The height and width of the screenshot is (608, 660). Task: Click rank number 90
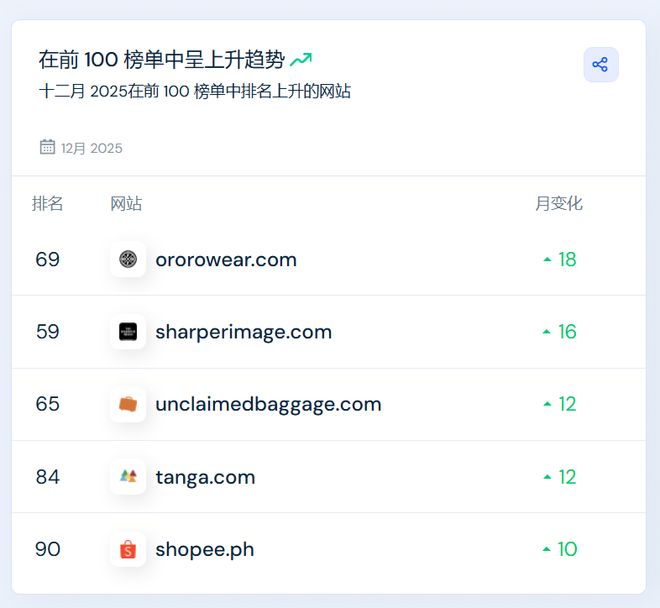48,549
